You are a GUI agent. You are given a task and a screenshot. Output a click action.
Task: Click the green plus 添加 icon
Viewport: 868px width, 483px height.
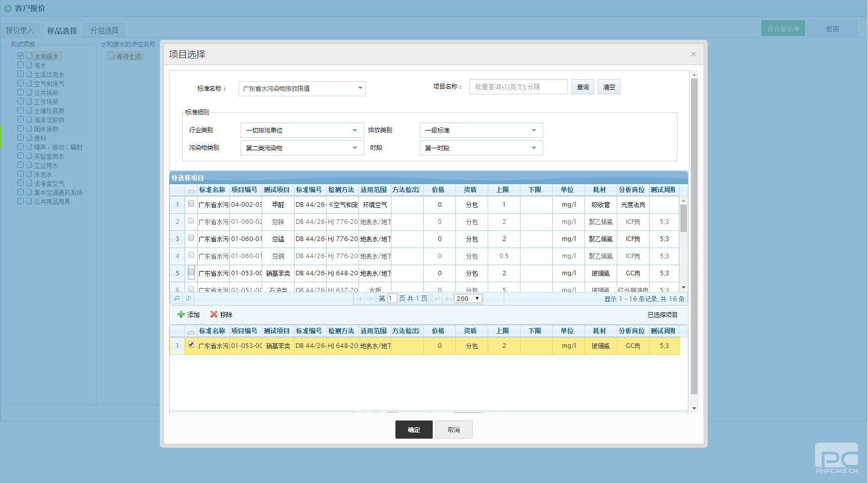point(181,315)
